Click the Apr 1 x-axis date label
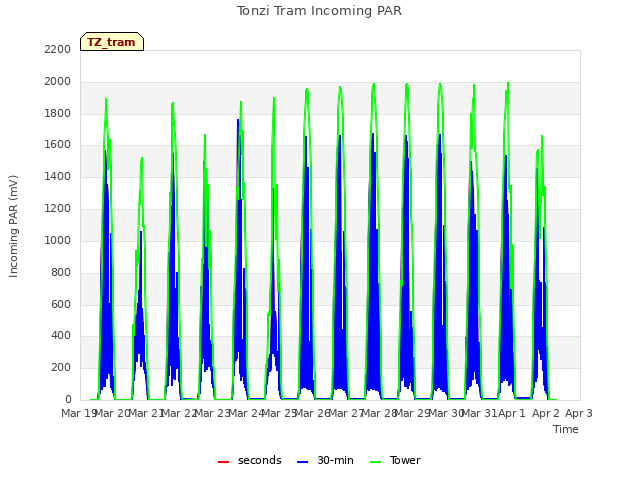 point(512,413)
